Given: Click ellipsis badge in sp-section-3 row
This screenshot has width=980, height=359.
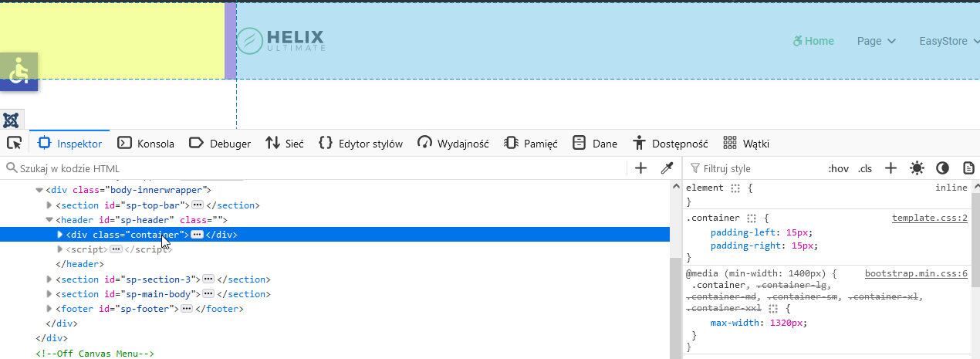Looking at the screenshot, I should click(x=208, y=279).
